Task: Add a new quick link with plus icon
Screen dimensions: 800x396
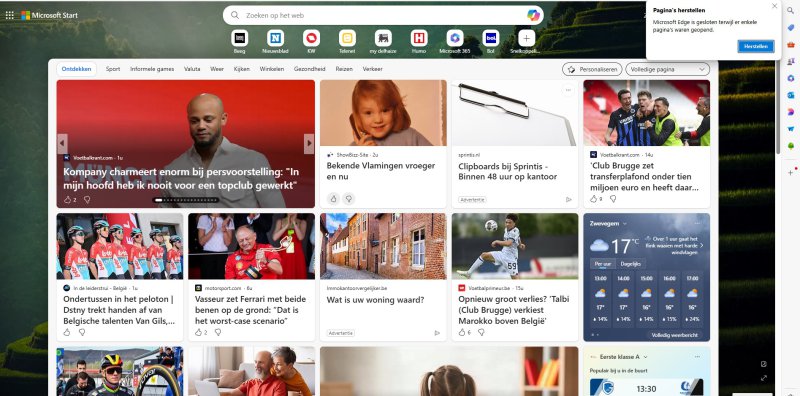Action: 527,38
